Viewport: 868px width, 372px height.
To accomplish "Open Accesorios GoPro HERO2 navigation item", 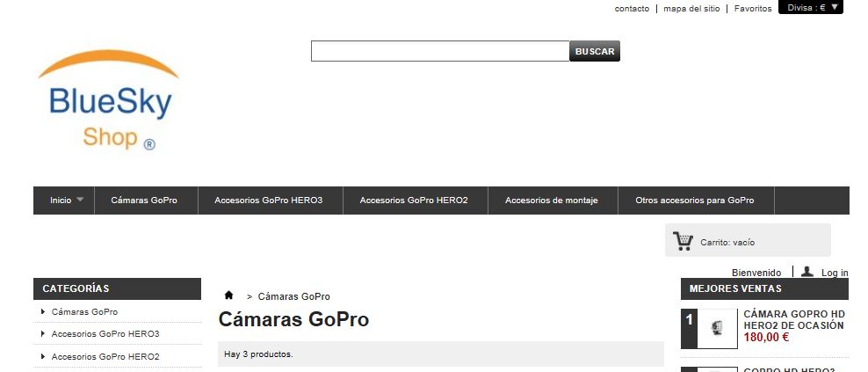I will coord(414,201).
